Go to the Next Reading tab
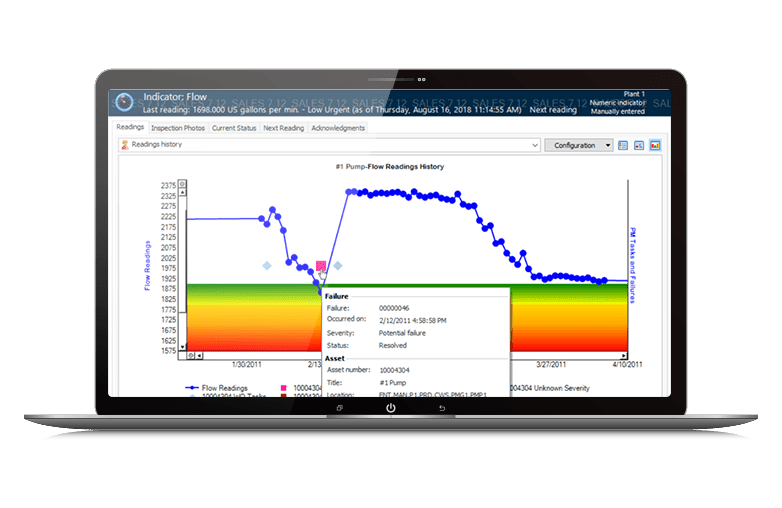 point(283,128)
